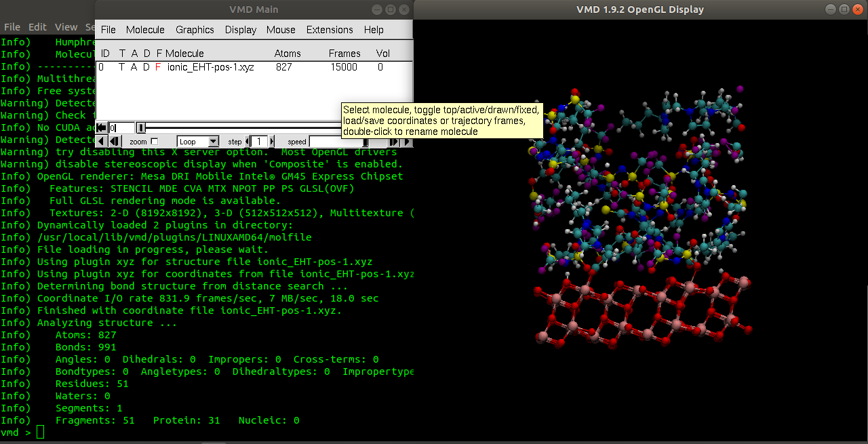Step forward one frame
Image resolution: width=868 pixels, height=444 pixels.
click(x=393, y=142)
